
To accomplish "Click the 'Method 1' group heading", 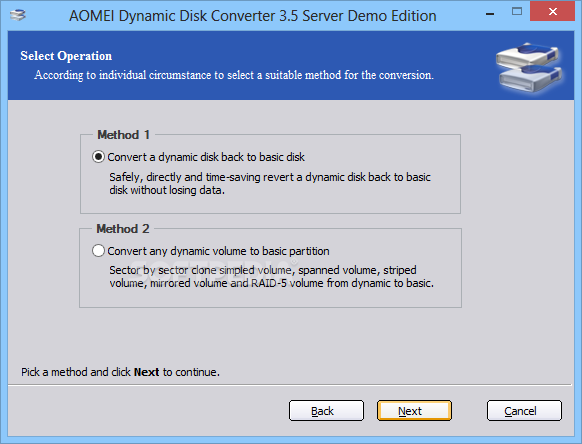I will point(124,135).
